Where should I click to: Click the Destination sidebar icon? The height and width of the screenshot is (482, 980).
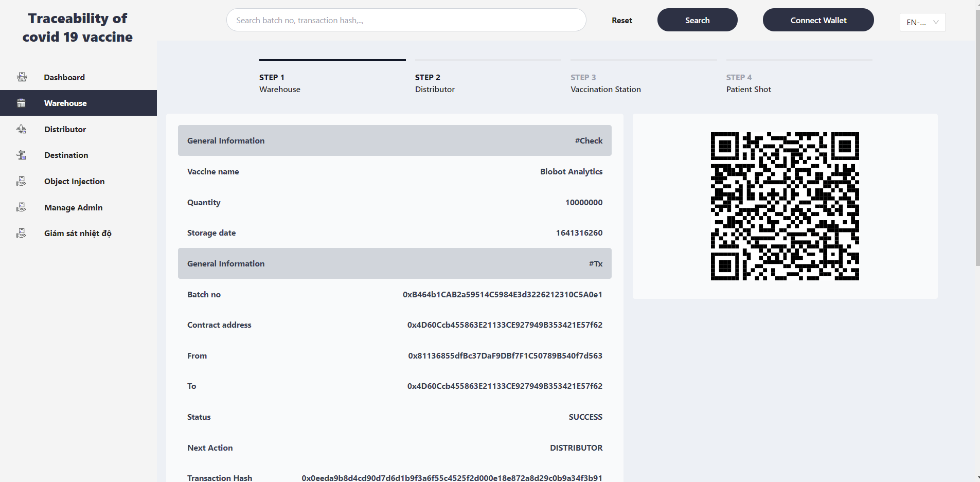pos(21,155)
